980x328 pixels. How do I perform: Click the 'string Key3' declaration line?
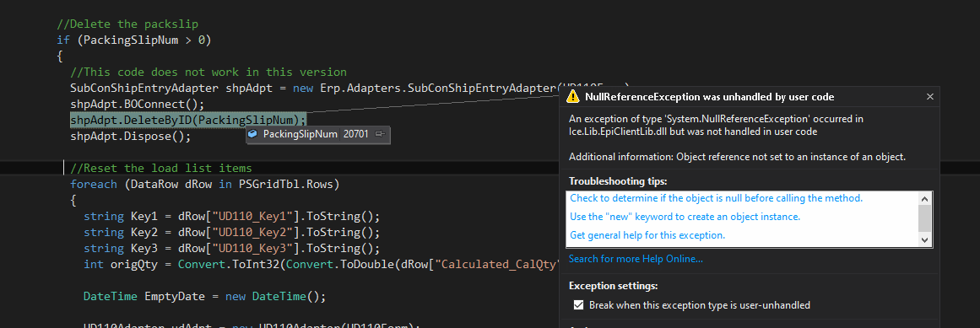click(x=232, y=248)
